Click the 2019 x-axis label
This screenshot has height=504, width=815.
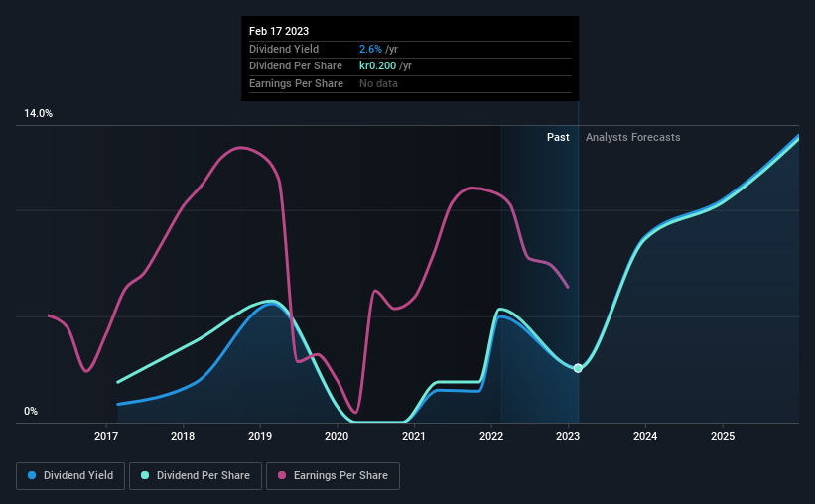pyautogui.click(x=260, y=436)
